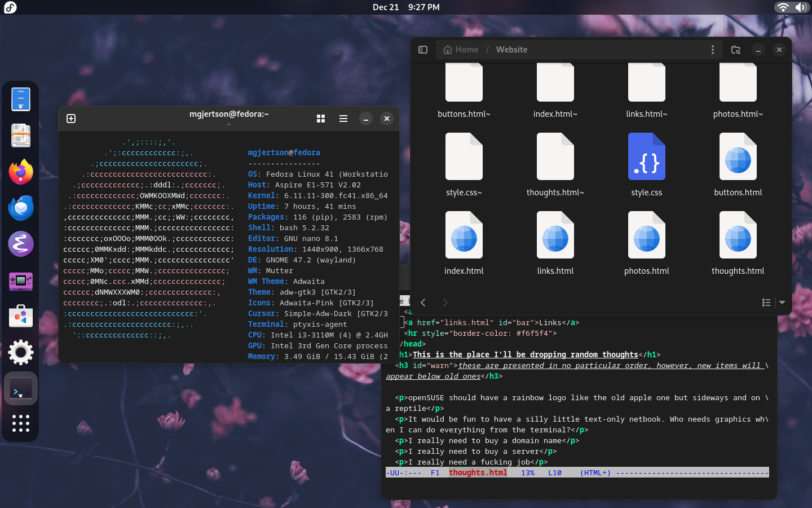Launch the document scanner dock icon

[x=21, y=136]
